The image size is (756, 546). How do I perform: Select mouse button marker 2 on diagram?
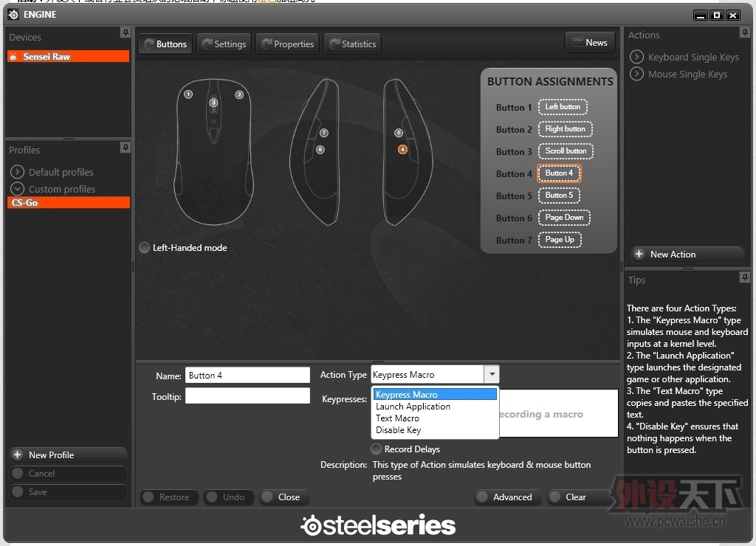239,94
